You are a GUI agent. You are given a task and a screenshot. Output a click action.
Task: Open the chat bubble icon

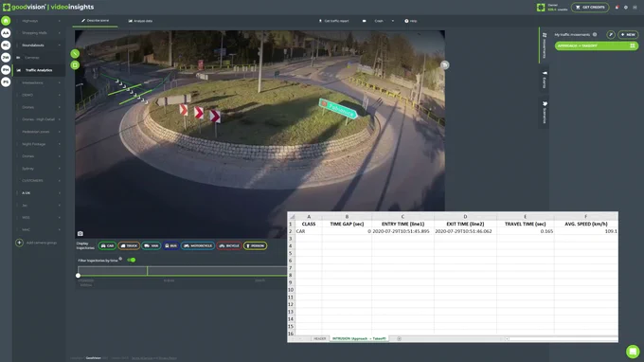[x=633, y=352]
